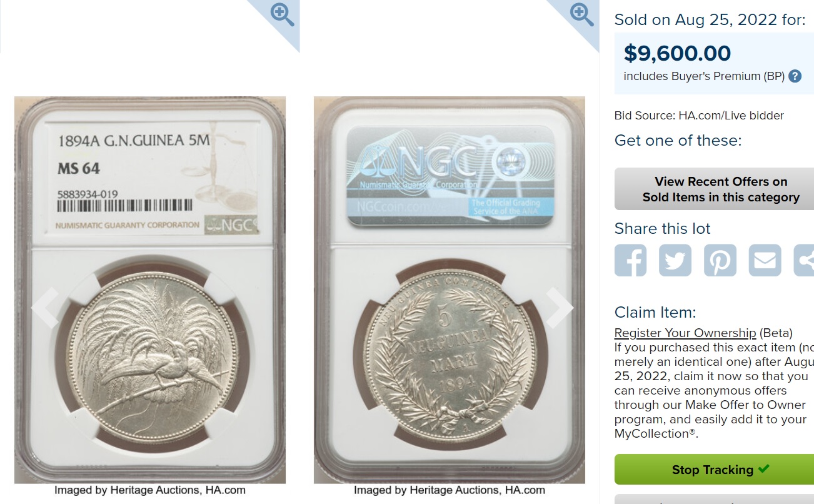Viewport: 814px width, 504px height.
Task: Share this lot on Pinterest
Action: [x=720, y=260]
